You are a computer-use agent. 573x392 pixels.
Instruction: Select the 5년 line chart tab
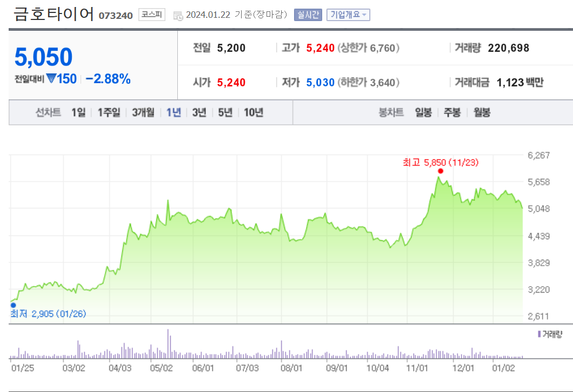coord(225,112)
